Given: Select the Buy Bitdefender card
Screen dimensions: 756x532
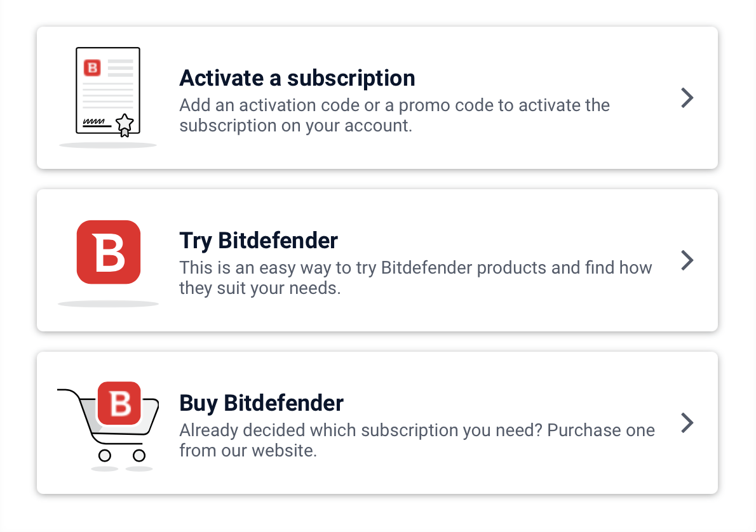Looking at the screenshot, I should pos(377,423).
